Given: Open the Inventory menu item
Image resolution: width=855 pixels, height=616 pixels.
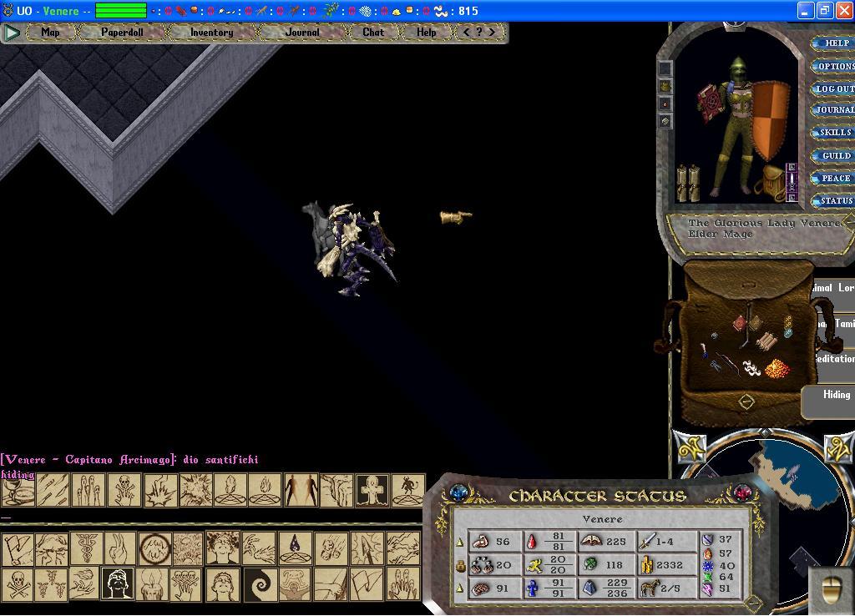Looking at the screenshot, I should point(211,33).
